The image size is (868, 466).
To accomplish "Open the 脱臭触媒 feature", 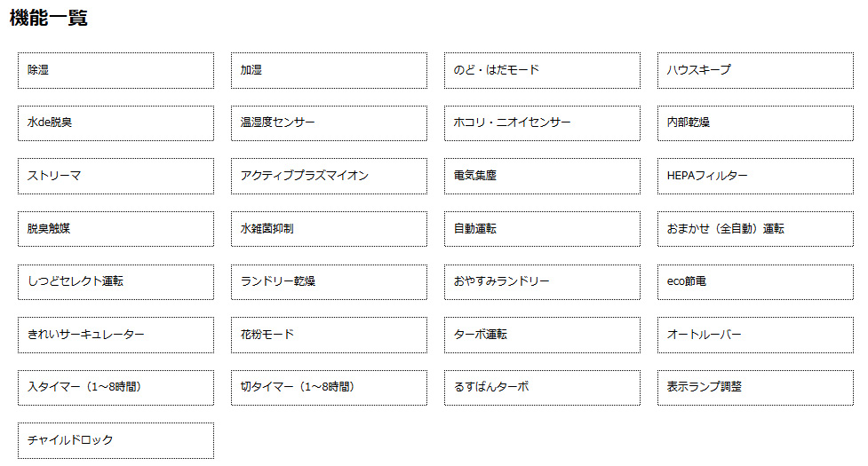I will pyautogui.click(x=115, y=229).
